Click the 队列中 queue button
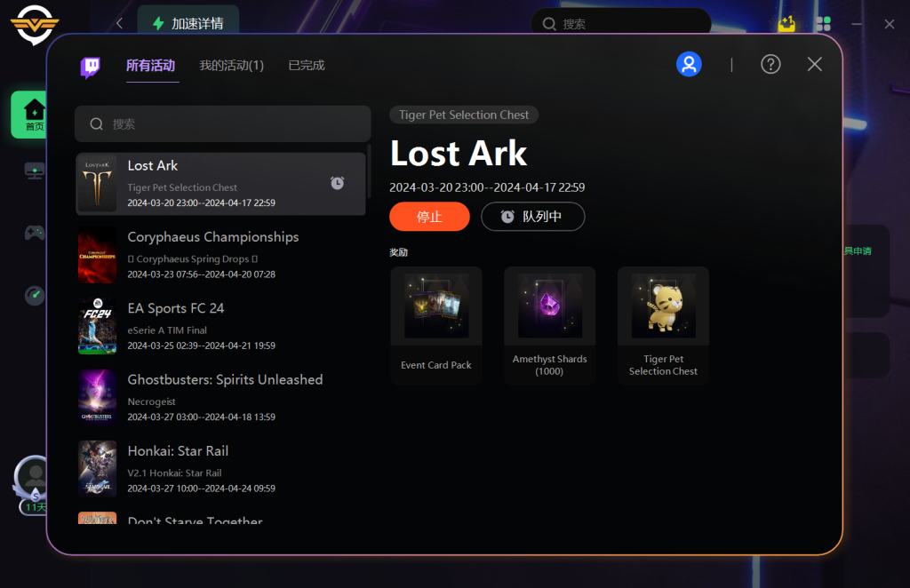 533,217
